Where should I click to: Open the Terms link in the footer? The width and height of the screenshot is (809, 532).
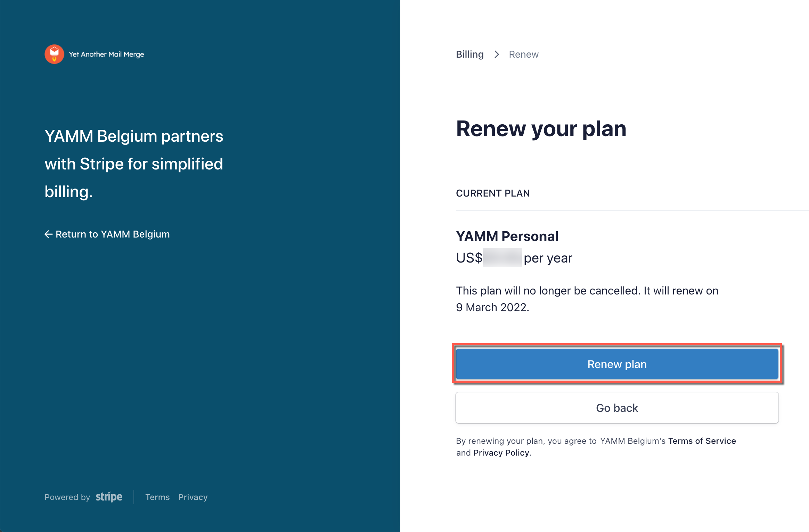tap(157, 497)
